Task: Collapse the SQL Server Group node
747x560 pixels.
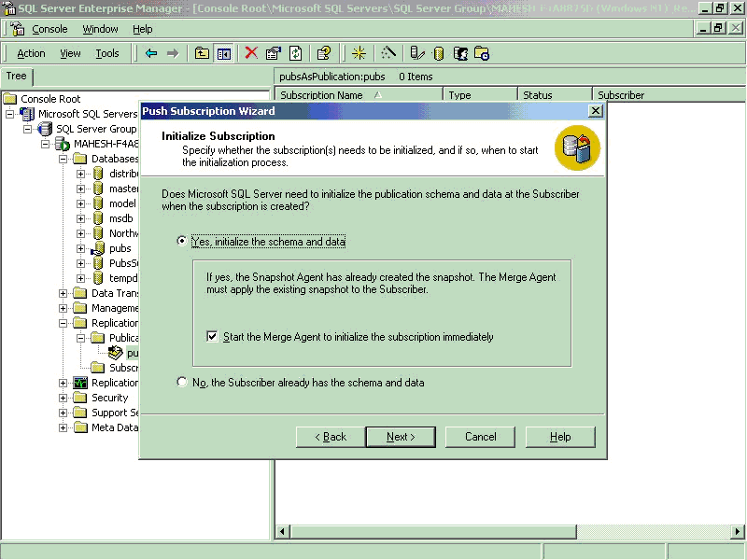Action: tap(28, 129)
